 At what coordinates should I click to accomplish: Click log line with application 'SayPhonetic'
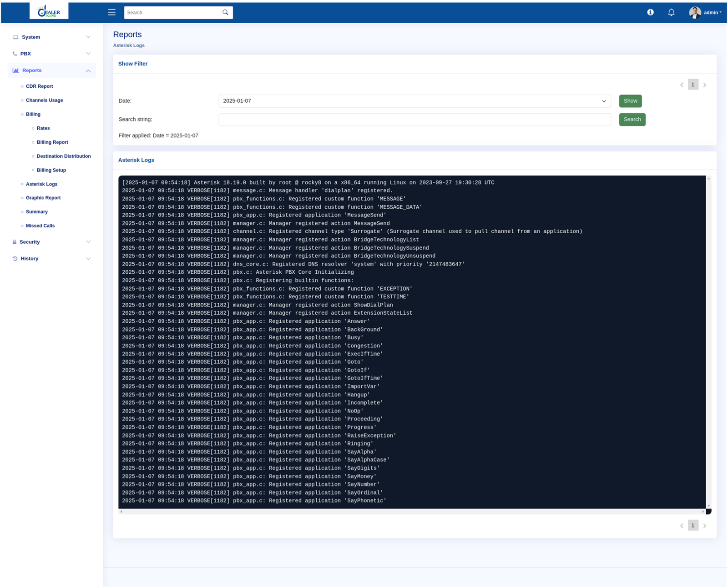[254, 501]
